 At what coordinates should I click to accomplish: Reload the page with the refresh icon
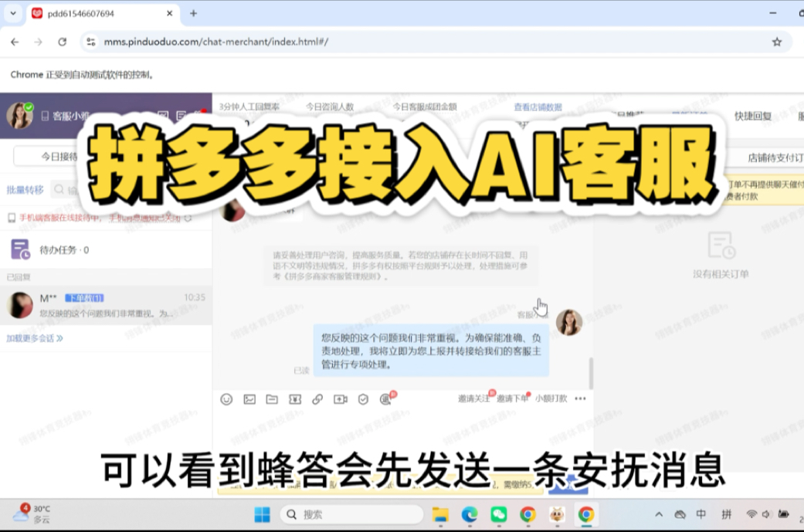(x=62, y=42)
